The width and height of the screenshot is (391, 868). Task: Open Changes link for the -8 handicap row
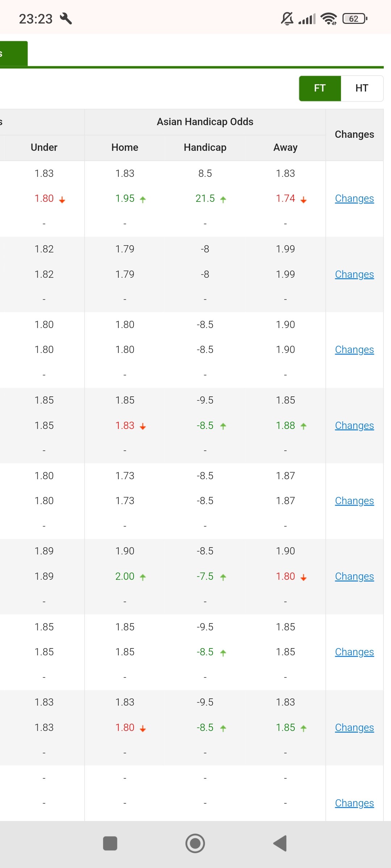click(x=354, y=275)
